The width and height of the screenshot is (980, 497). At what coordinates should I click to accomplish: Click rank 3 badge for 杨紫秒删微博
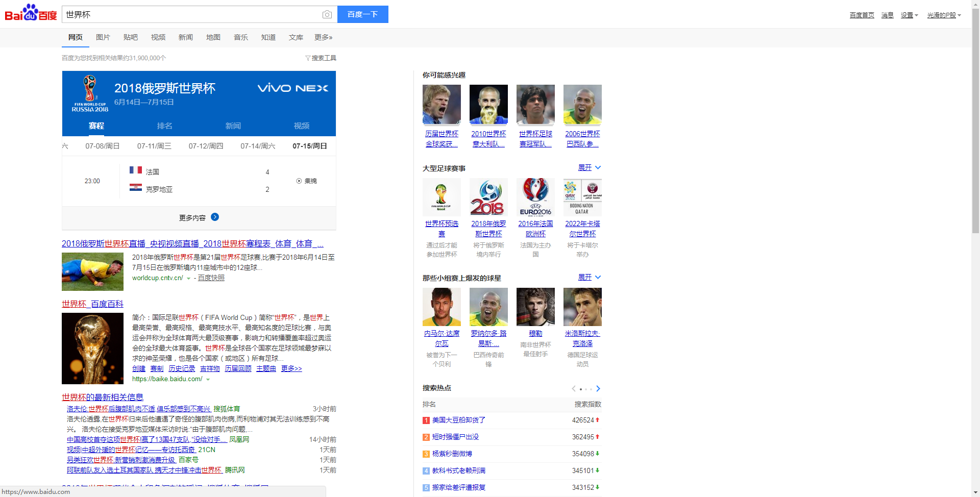tap(426, 454)
